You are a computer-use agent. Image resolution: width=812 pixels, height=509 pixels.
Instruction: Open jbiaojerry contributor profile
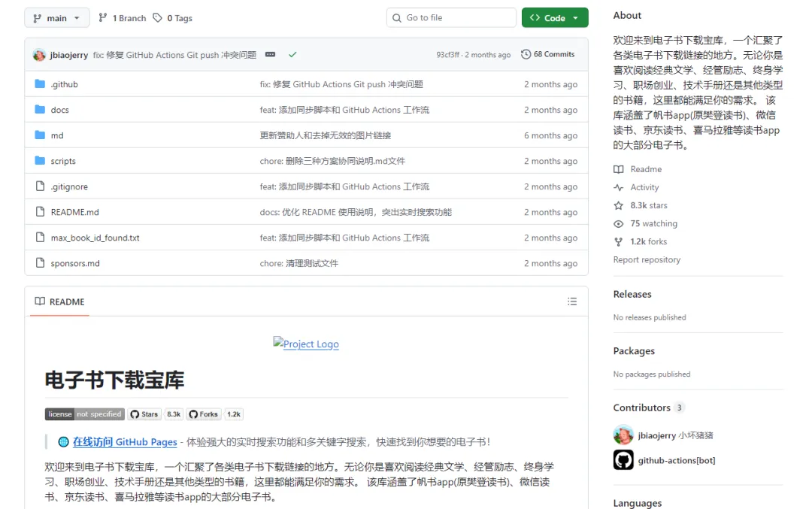[675, 435]
